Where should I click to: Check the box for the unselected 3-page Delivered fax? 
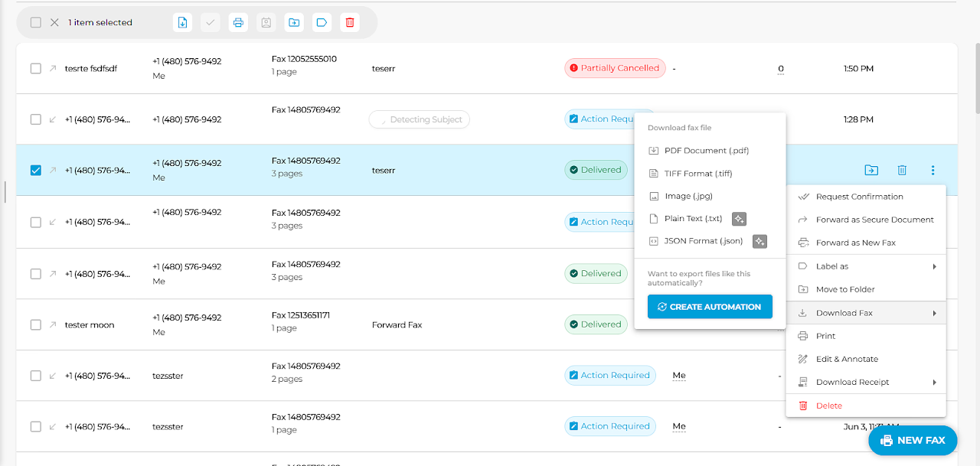tap(35, 273)
